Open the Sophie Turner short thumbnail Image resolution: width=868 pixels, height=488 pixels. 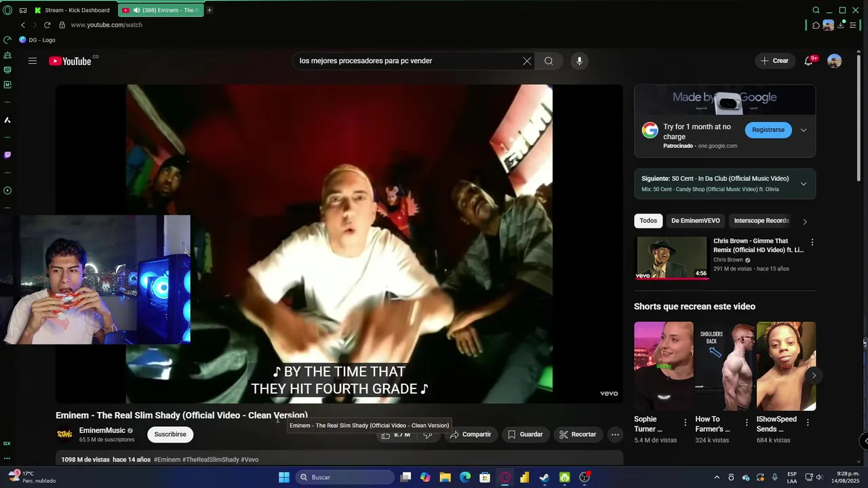point(664,366)
